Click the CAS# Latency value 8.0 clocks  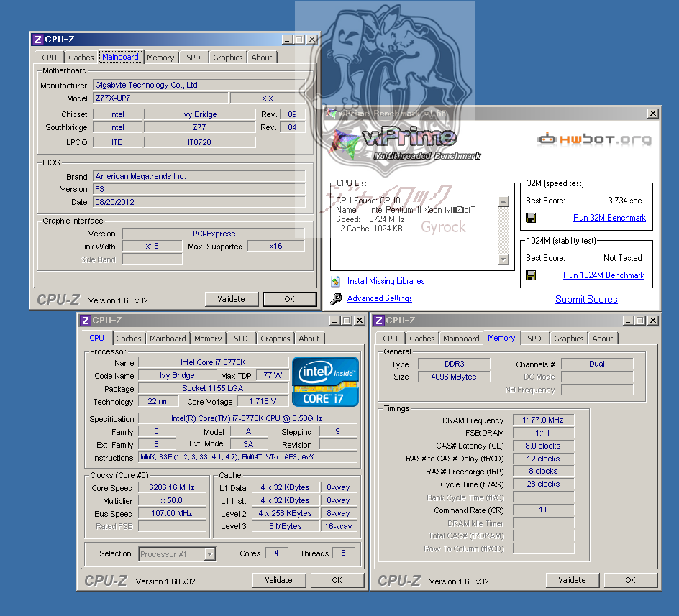pos(544,446)
